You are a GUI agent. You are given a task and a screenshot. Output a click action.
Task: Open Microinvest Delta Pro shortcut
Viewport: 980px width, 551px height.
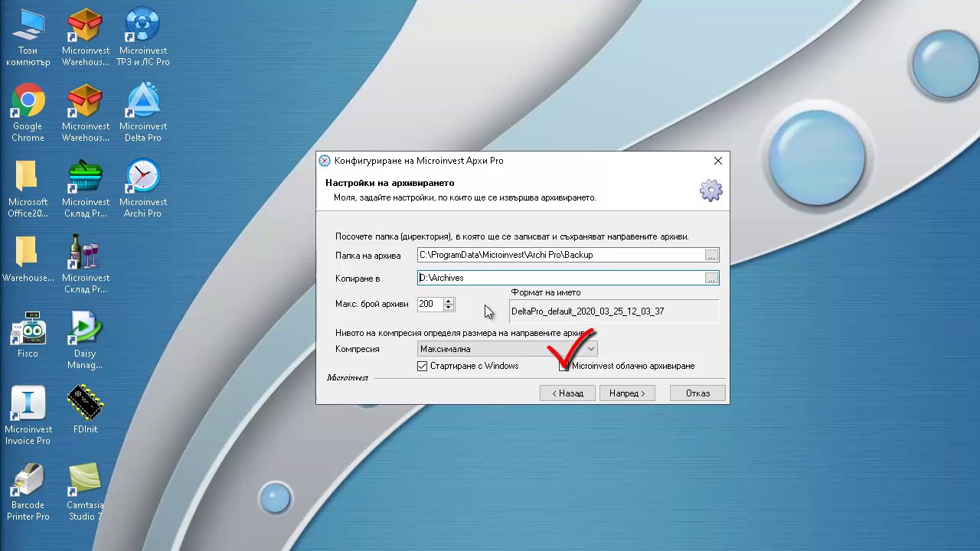(143, 113)
